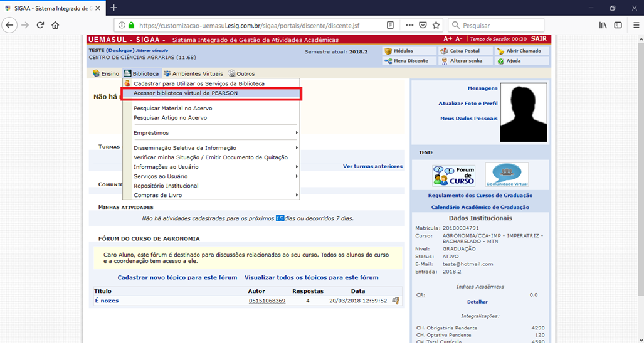
Task: Select Acessar biblioteca virtual da PEARSON
Action: (186, 93)
